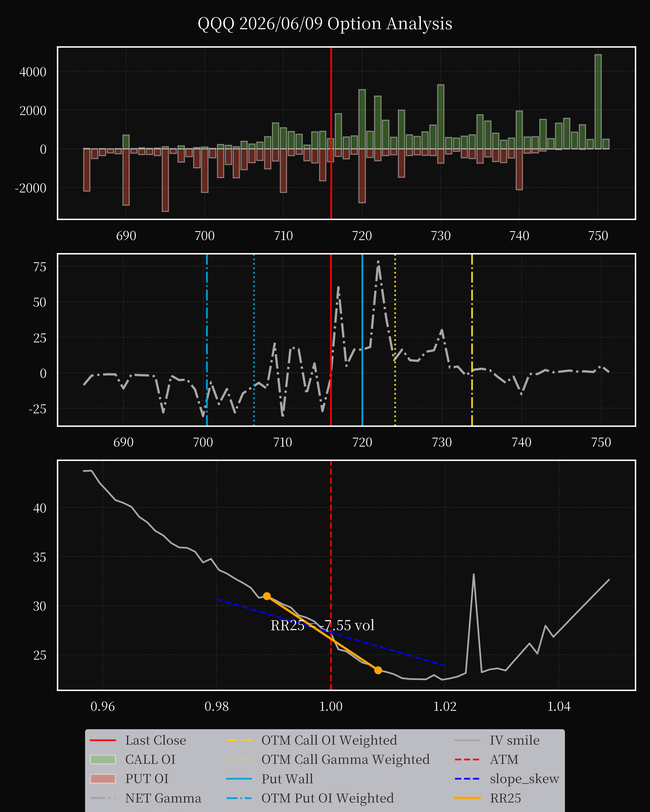Click the RR25 = -7.55 vol annotation

coord(323,626)
